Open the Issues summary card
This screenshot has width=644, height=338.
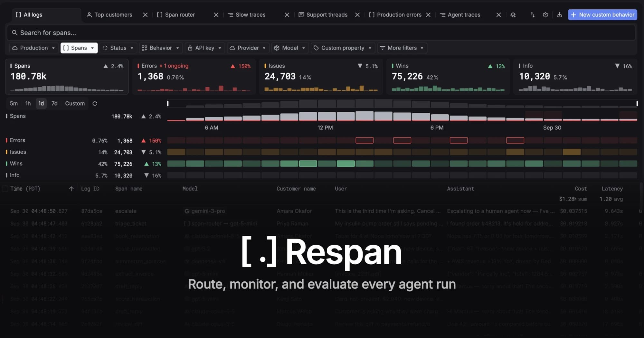coord(321,77)
